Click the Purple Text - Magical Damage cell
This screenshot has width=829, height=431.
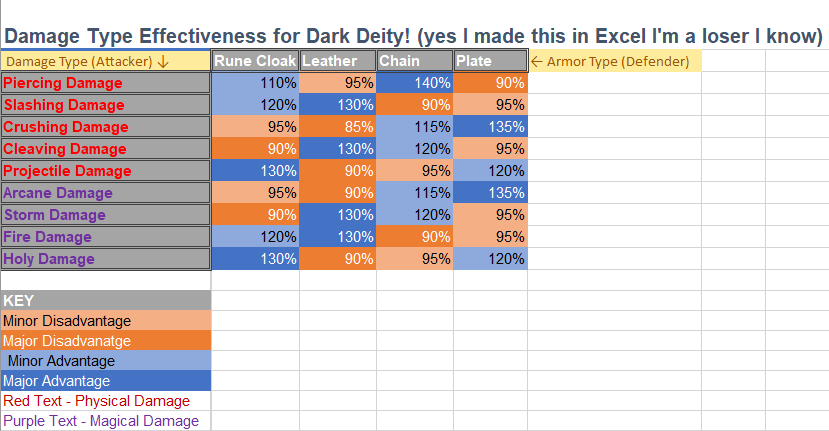point(105,421)
